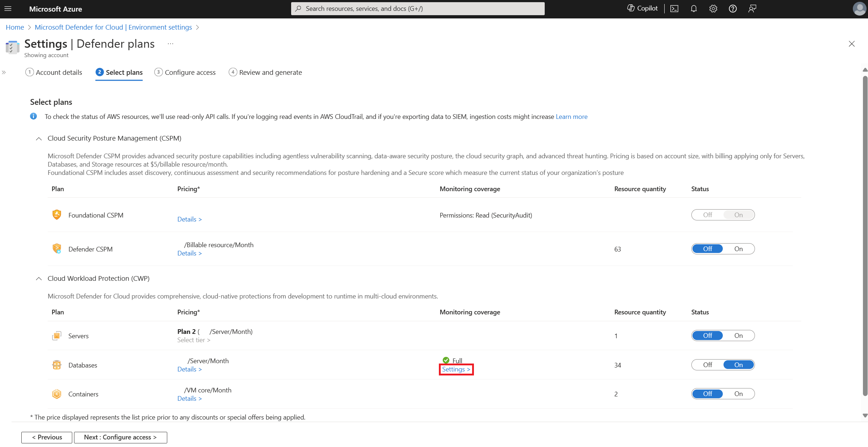Open Containers Details link
The width and height of the screenshot is (868, 447).
pyautogui.click(x=189, y=399)
